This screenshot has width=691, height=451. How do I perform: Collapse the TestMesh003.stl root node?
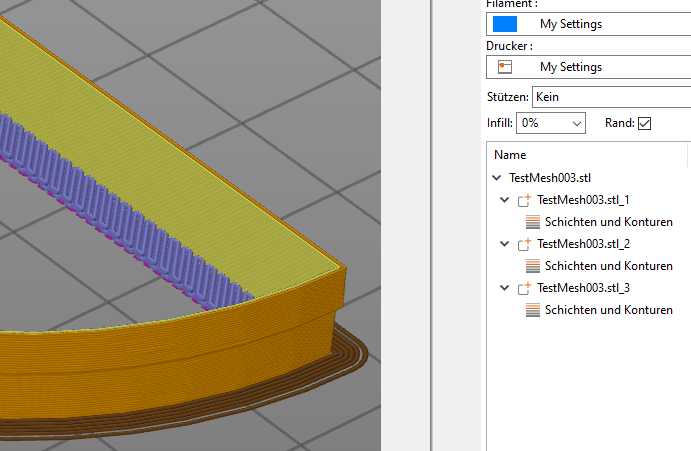click(x=497, y=178)
